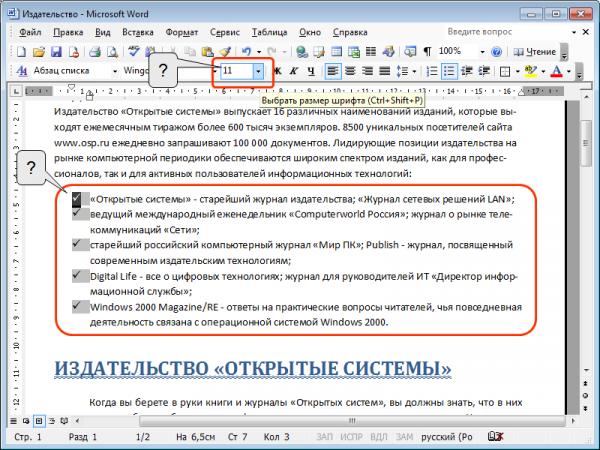
Task: Switch to Web Layout view
Action: click(26, 421)
